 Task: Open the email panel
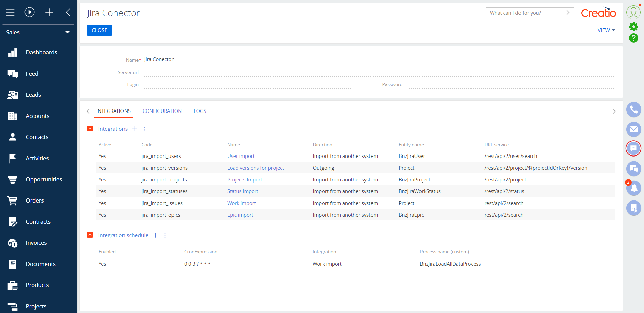pyautogui.click(x=634, y=129)
